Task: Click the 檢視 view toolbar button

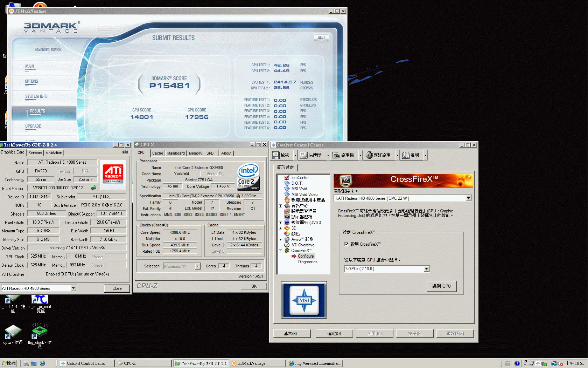Action: 282,155
